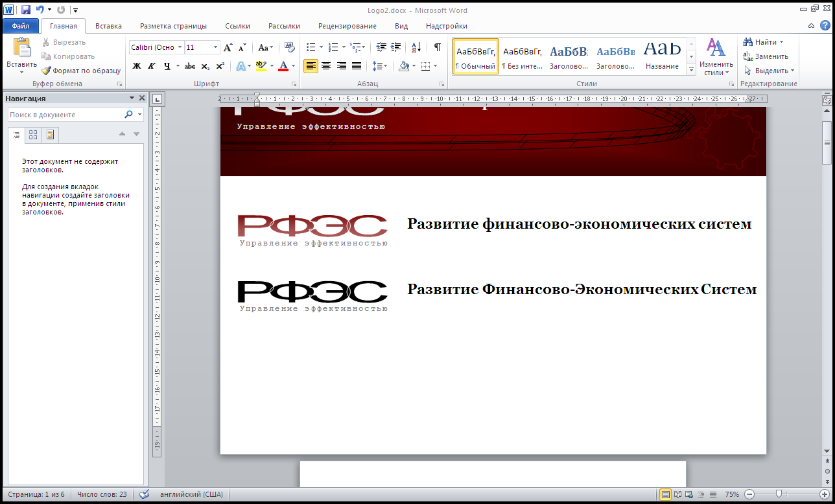Image resolution: width=835 pixels, height=504 pixels.
Task: Click the Increase Indent icon
Action: coord(395,47)
